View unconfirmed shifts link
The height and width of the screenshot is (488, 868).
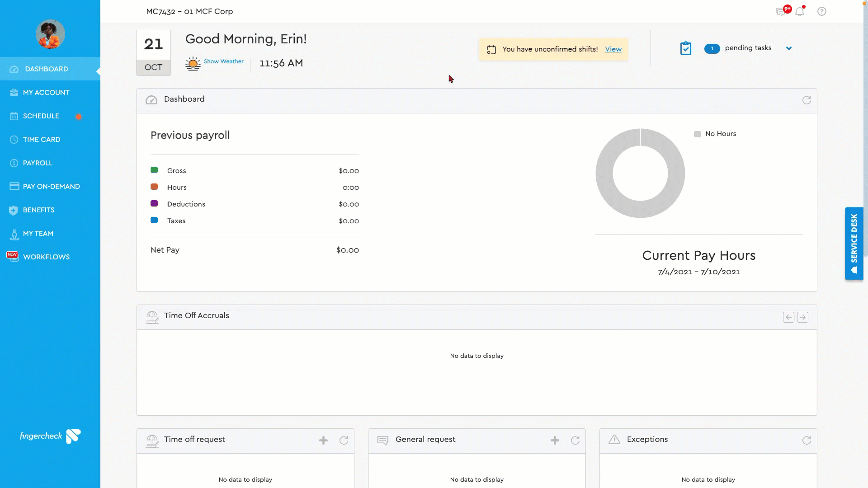[613, 49]
